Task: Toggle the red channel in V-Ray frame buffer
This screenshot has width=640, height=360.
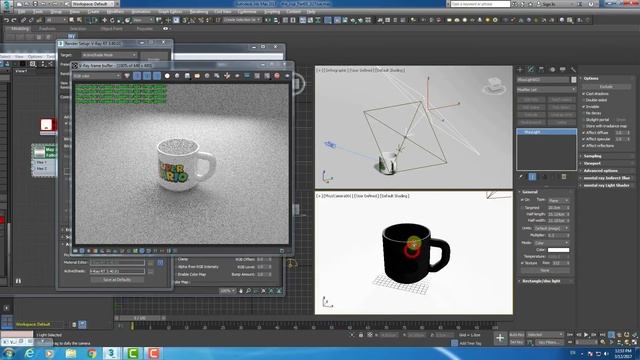Action: (137, 76)
